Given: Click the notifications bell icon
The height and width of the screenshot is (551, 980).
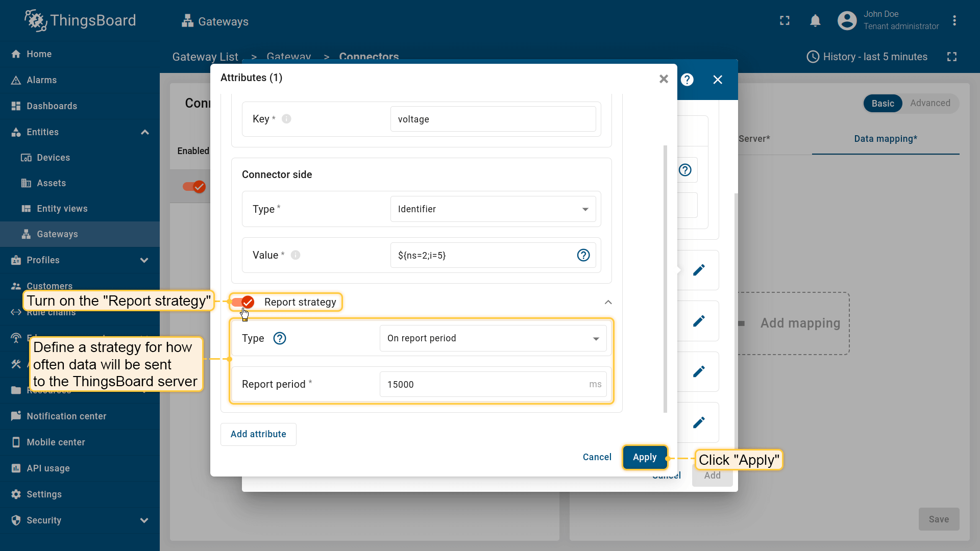Looking at the screenshot, I should (x=815, y=21).
